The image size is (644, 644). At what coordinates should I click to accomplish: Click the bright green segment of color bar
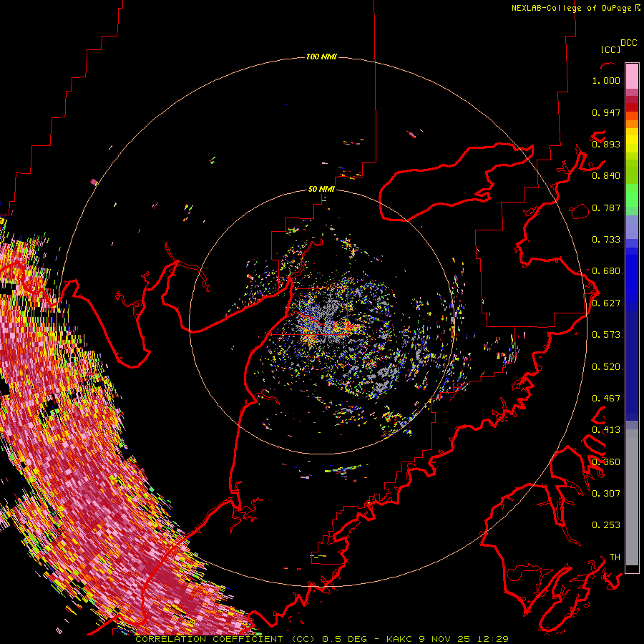click(x=632, y=195)
